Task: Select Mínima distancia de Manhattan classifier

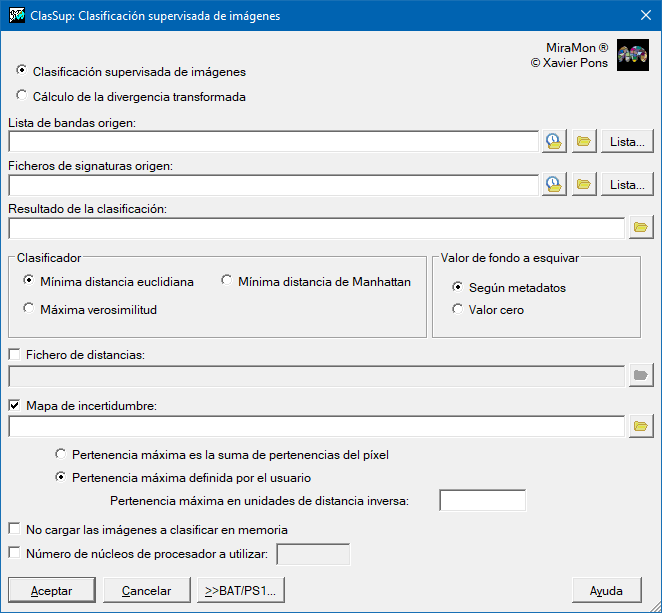Action: click(227, 281)
